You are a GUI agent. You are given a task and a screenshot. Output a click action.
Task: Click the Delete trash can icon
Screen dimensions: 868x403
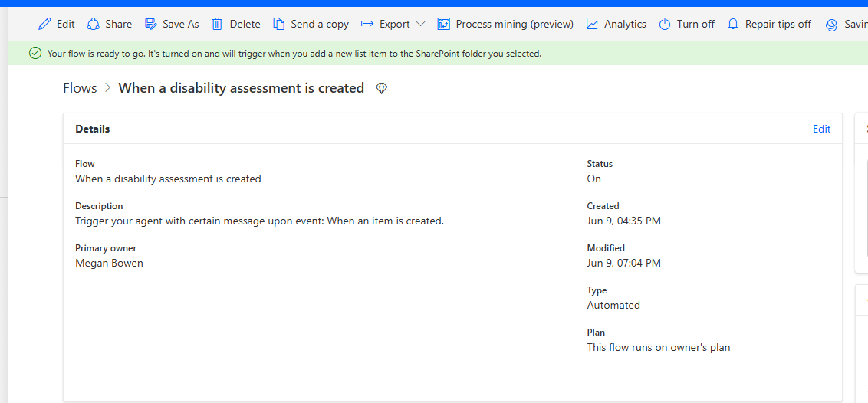pyautogui.click(x=218, y=24)
